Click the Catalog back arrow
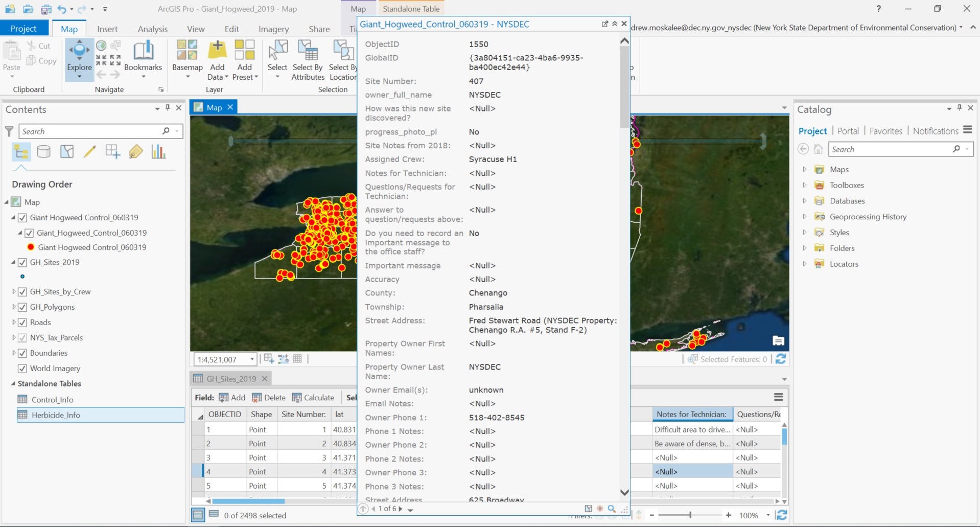Screen dimensions: 980x527 coord(803,149)
